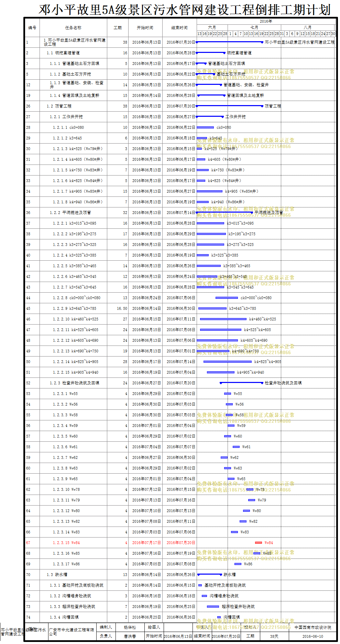Click the red start date 2016年07月17日

(146, 543)
